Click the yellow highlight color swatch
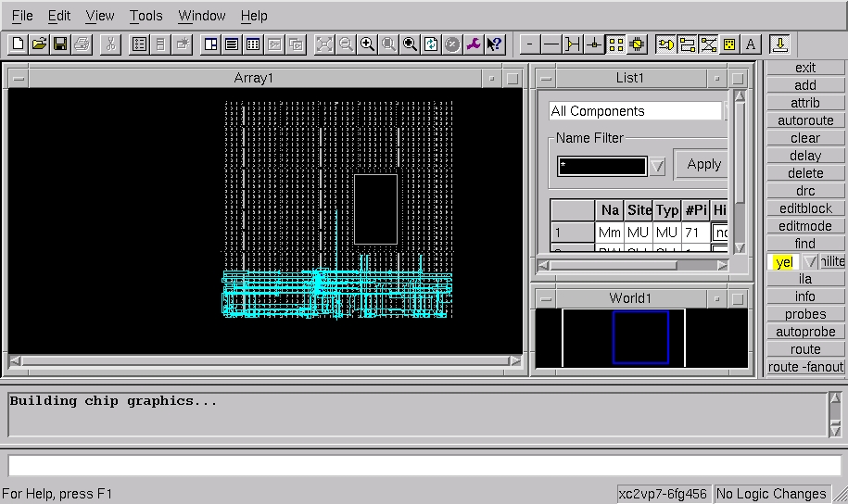The image size is (848, 504). click(784, 262)
